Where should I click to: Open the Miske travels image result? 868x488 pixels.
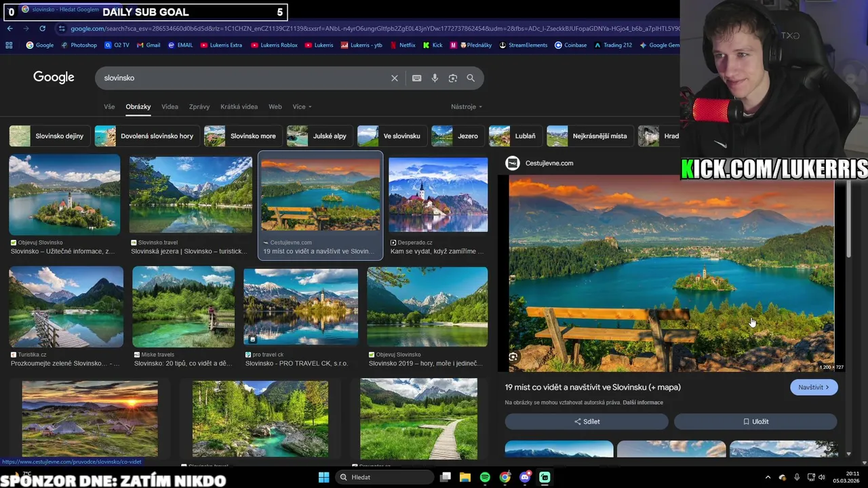click(184, 307)
